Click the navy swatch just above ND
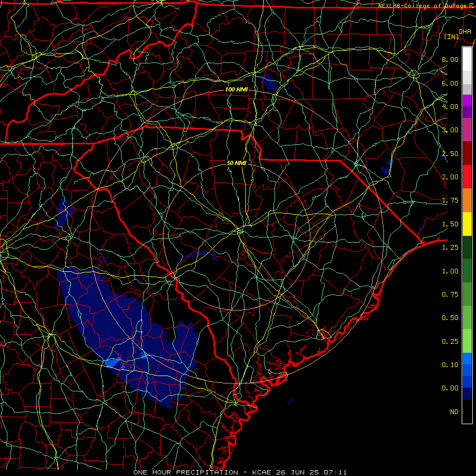The image size is (476, 476). tap(467, 394)
